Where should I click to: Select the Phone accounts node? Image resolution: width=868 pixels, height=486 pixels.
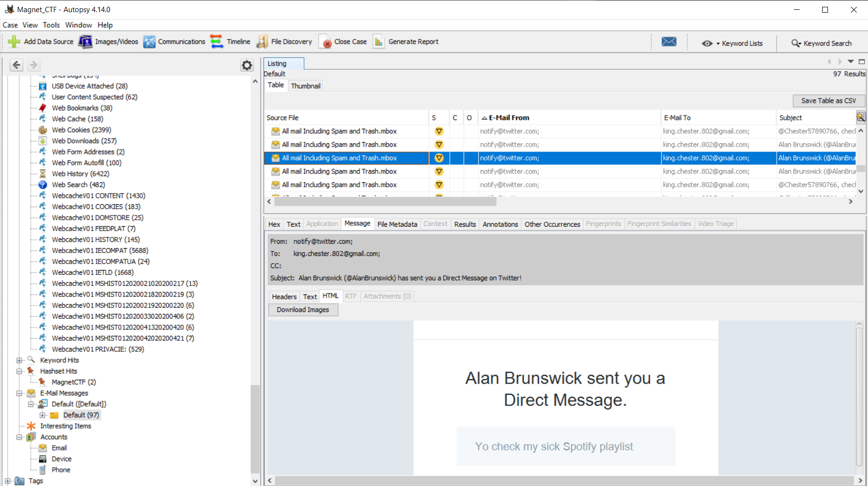[x=61, y=470]
